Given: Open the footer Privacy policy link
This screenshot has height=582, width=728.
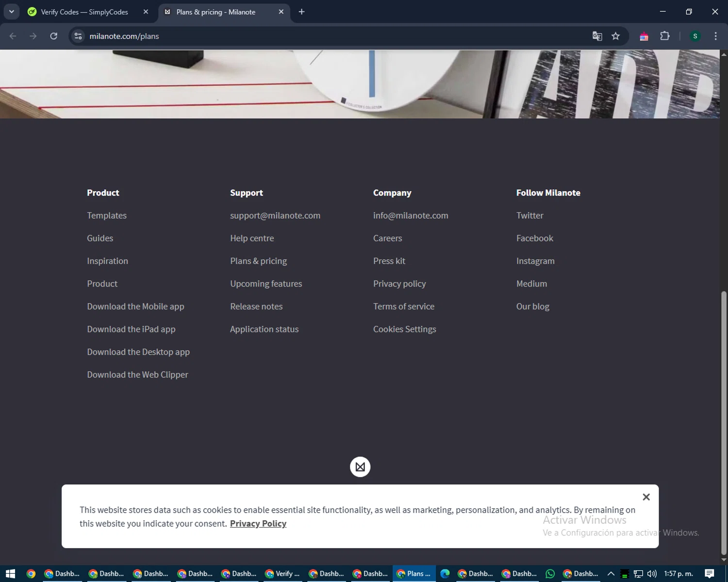Looking at the screenshot, I should coord(399,284).
